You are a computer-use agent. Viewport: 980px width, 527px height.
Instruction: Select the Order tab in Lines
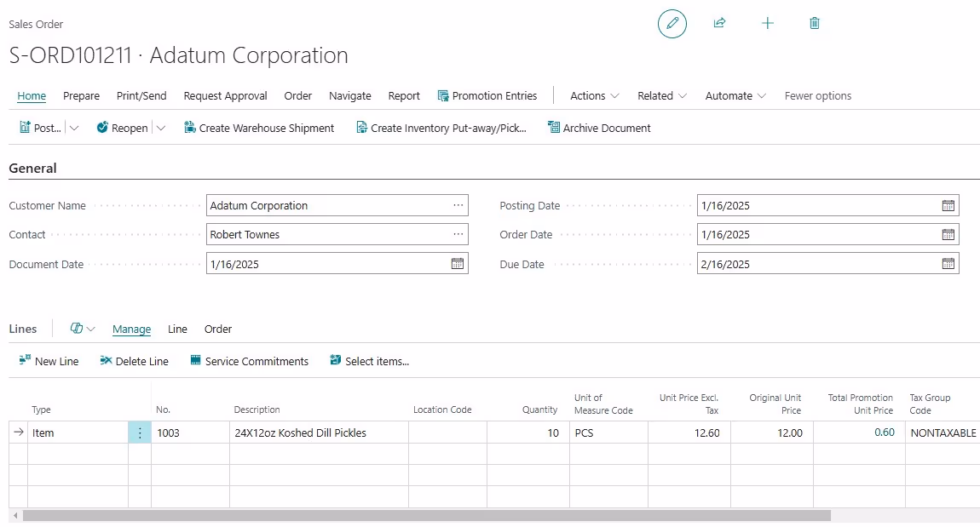218,329
